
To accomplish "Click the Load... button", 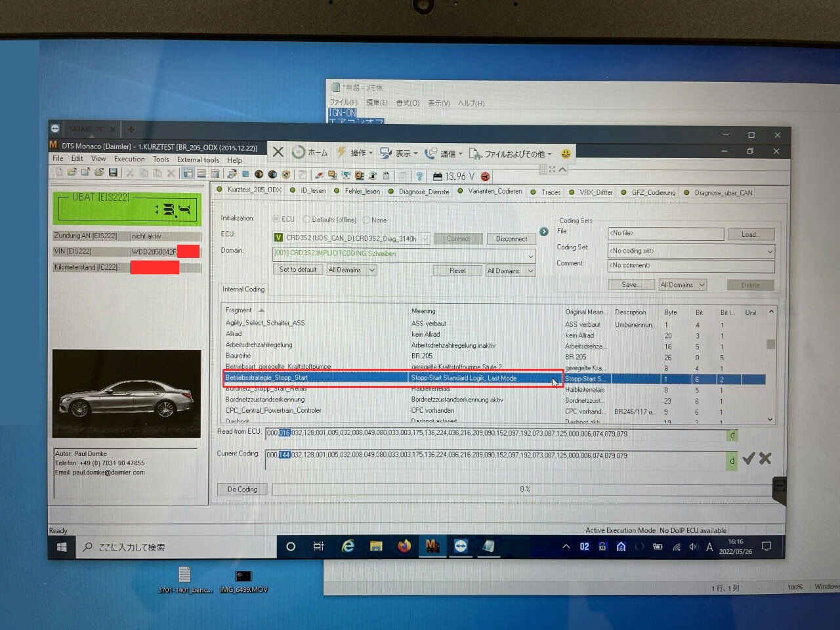I will (751, 234).
